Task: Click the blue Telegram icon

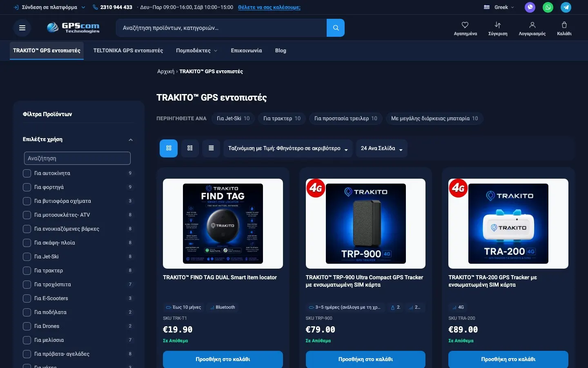Action: pyautogui.click(x=566, y=7)
